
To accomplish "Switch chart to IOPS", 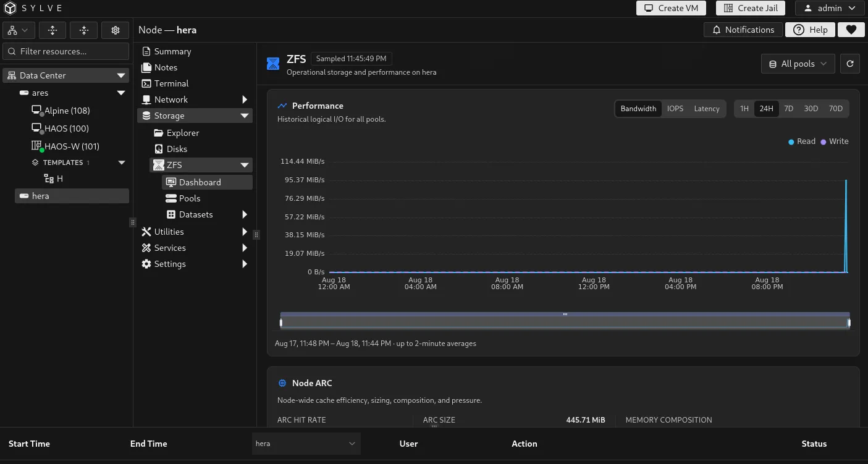I will 675,109.
